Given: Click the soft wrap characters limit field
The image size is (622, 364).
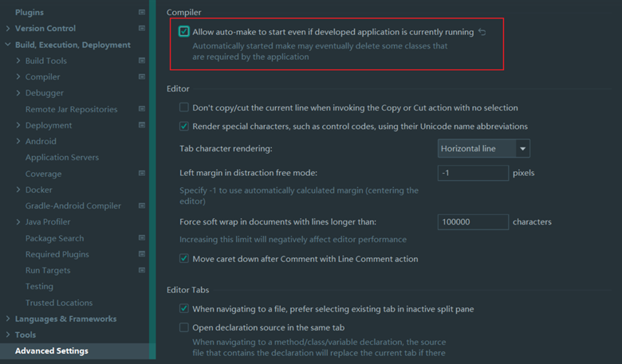Looking at the screenshot, I should tap(472, 221).
